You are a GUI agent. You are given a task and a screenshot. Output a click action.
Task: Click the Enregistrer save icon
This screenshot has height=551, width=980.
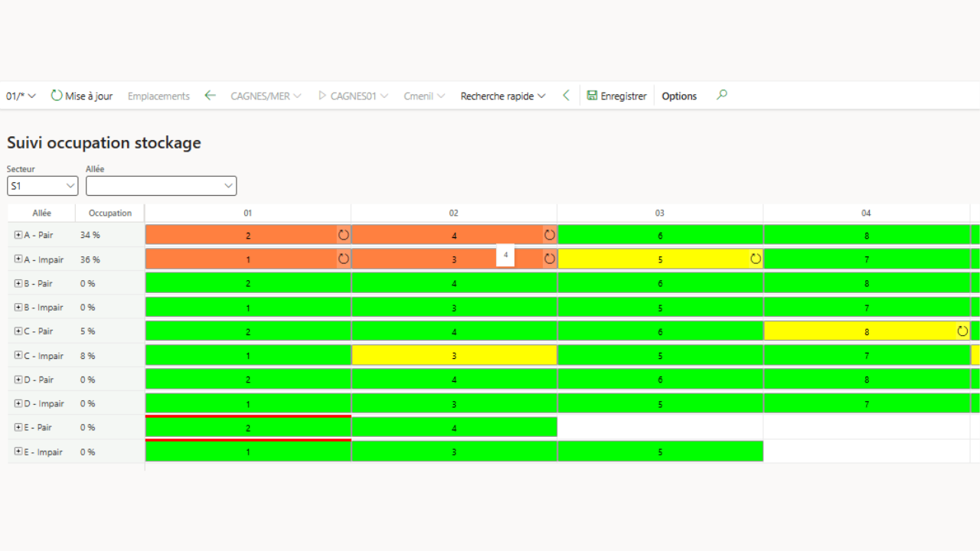tap(592, 96)
